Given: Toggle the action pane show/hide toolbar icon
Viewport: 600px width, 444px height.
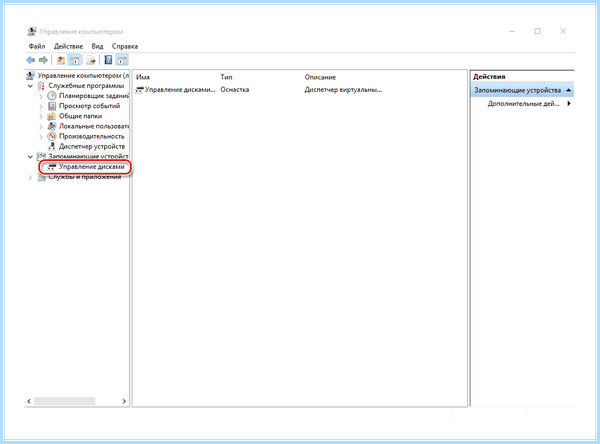Looking at the screenshot, I should click(122, 60).
